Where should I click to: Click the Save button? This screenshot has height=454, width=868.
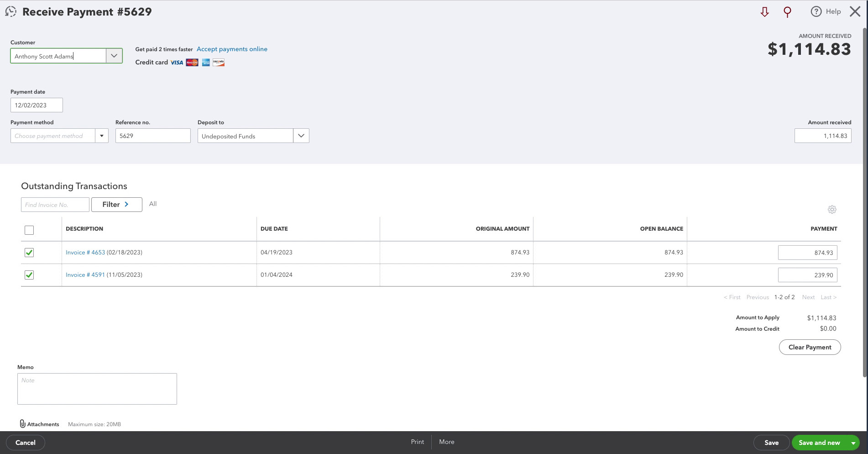pyautogui.click(x=771, y=443)
